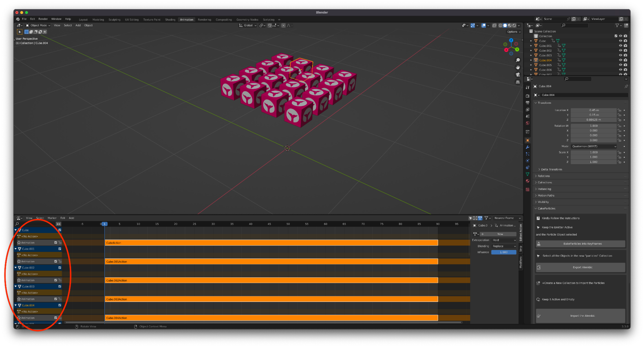Expand the Relations panel
644x347 pixels.
click(x=543, y=176)
